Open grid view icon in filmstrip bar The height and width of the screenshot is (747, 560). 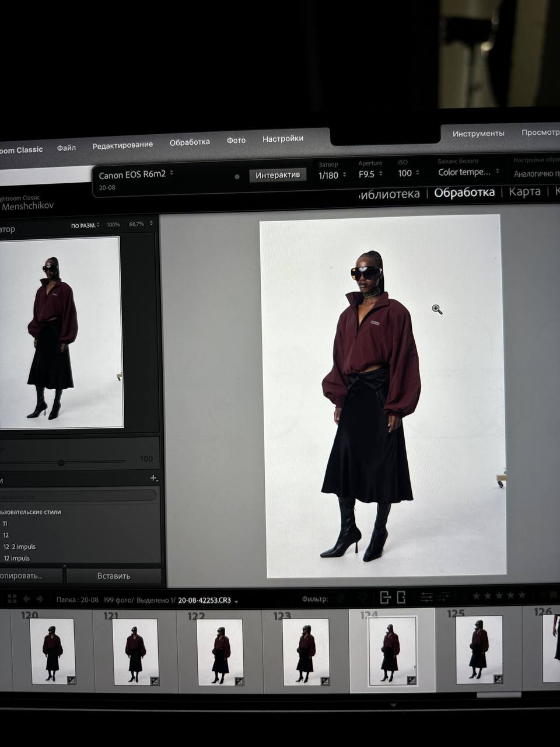click(x=12, y=599)
